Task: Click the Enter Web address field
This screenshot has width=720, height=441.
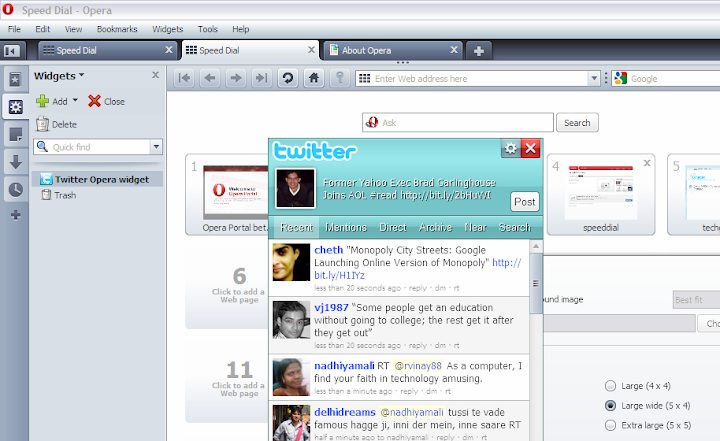Action: [480, 79]
